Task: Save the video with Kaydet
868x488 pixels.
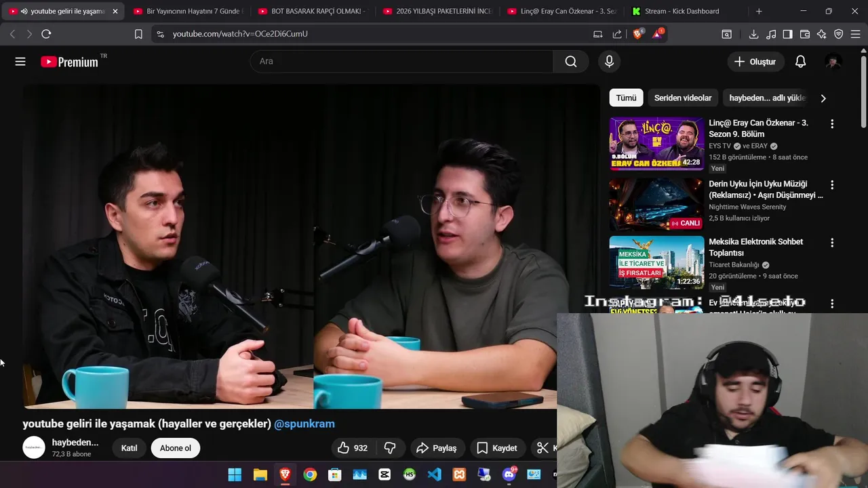Action: point(497,448)
